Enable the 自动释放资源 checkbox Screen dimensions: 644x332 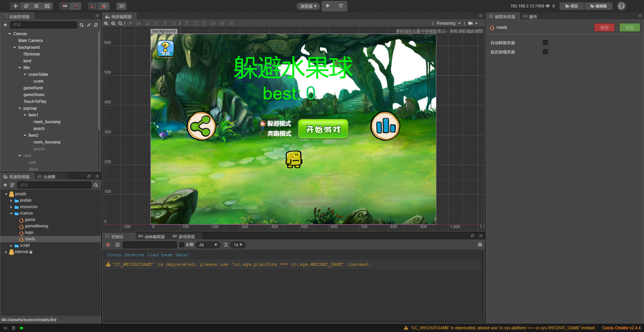click(x=545, y=42)
